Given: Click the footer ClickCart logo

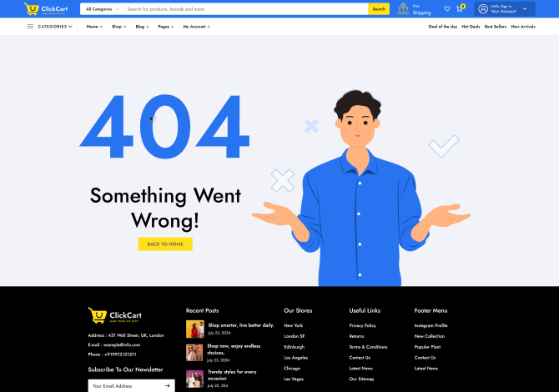Looking at the screenshot, I should coord(115,315).
